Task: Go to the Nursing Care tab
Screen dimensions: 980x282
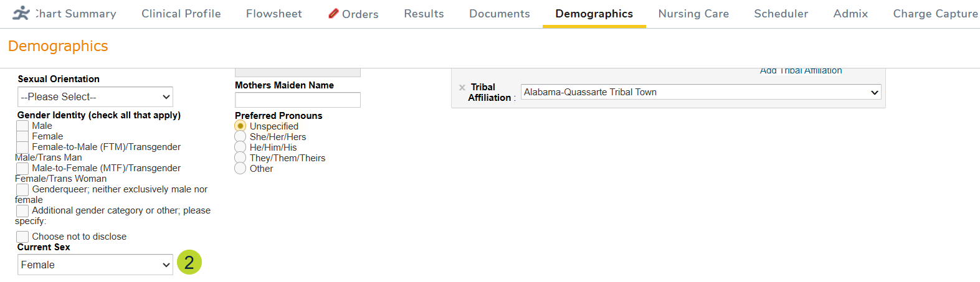Action: tap(693, 14)
